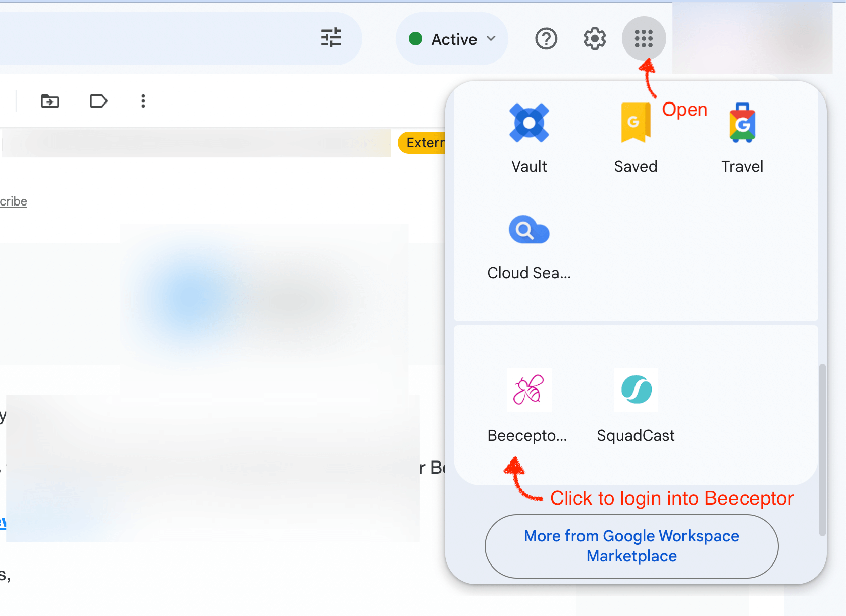Expand the Active status dropdown
This screenshot has width=846, height=616.
click(x=490, y=38)
